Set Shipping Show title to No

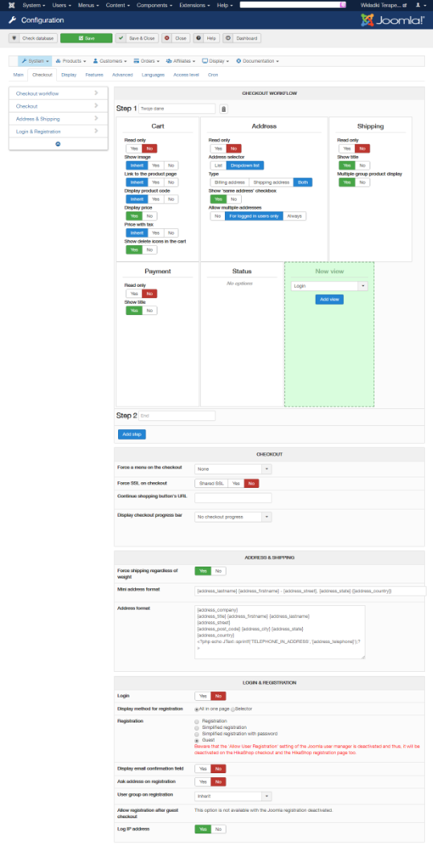tap(362, 165)
